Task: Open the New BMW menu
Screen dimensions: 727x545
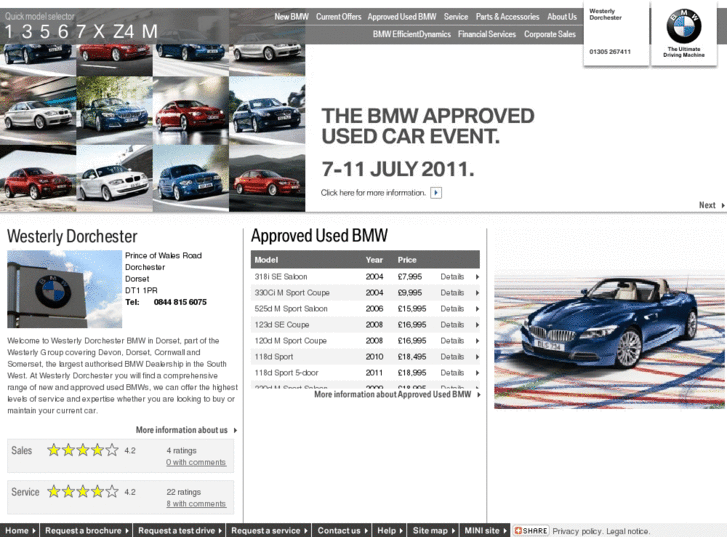Action: (x=291, y=17)
